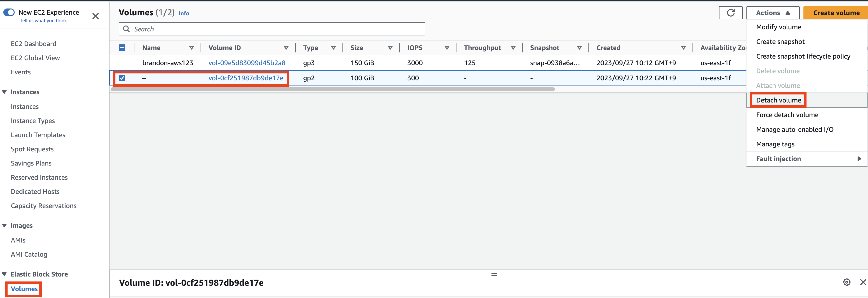868x298 pixels.
Task: Open Instance Types page
Action: [33, 121]
